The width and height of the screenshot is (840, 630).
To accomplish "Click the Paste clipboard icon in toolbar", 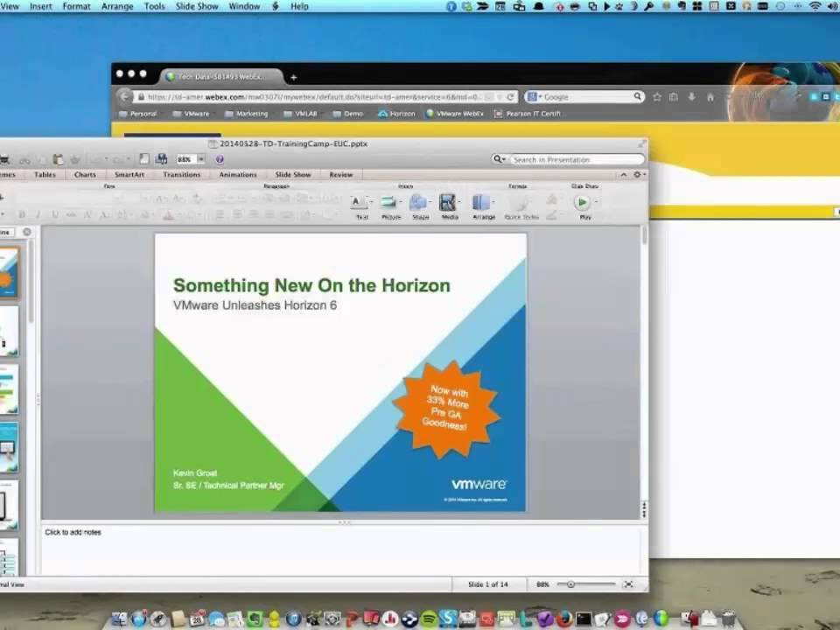I will (x=58, y=159).
